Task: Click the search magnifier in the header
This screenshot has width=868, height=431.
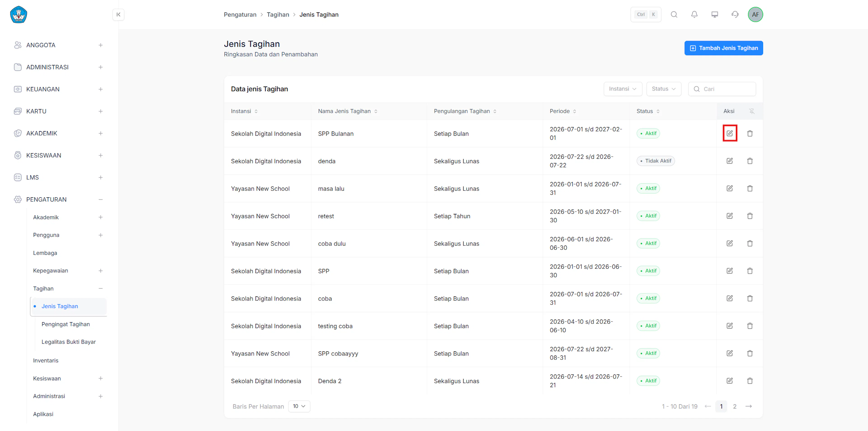Action: click(x=674, y=14)
